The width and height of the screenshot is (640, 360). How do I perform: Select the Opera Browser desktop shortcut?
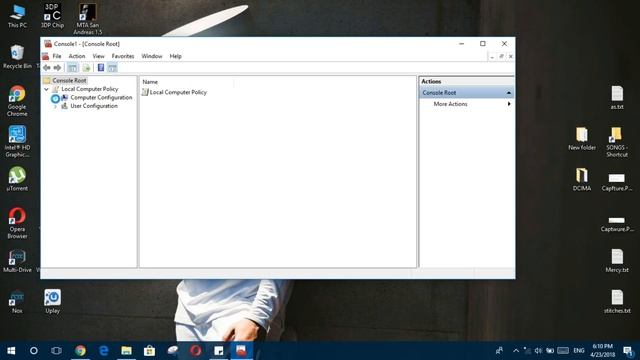tap(17, 223)
